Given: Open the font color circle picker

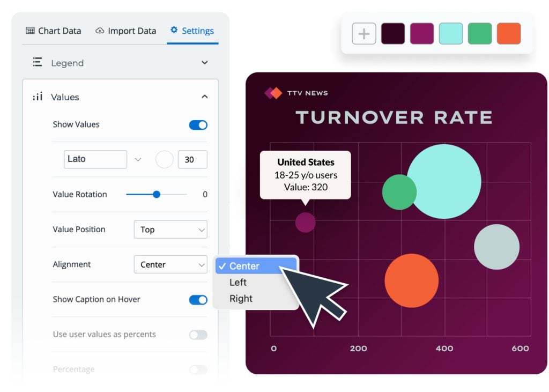Looking at the screenshot, I should click(x=164, y=159).
